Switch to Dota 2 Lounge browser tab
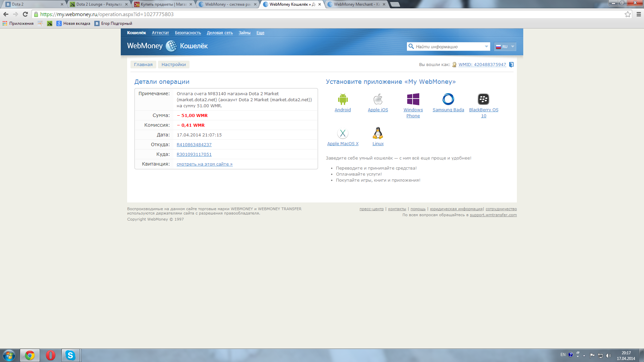The width and height of the screenshot is (644, 362). pos(99,4)
